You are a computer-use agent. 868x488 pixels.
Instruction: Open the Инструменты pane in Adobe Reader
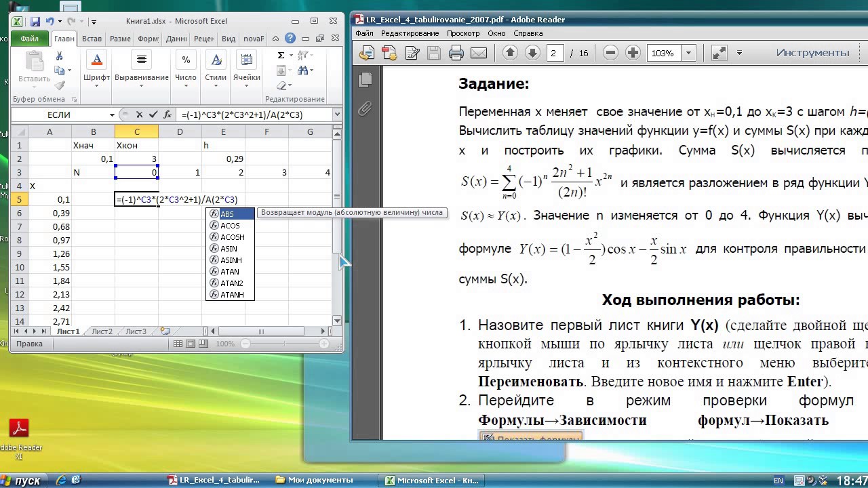click(x=812, y=53)
